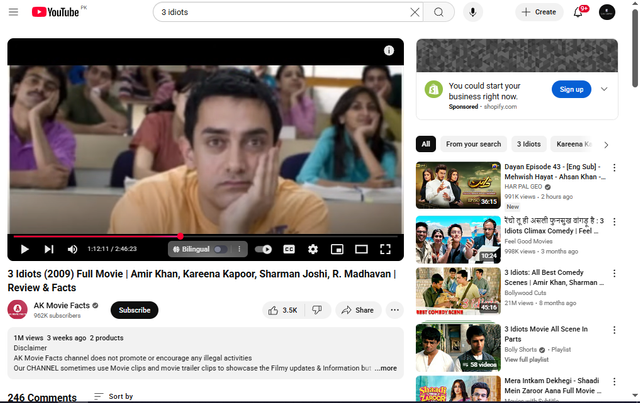Viewport: 640px width, 403px height.
Task: Open HAR PAL GEO channel
Action: (x=523, y=187)
